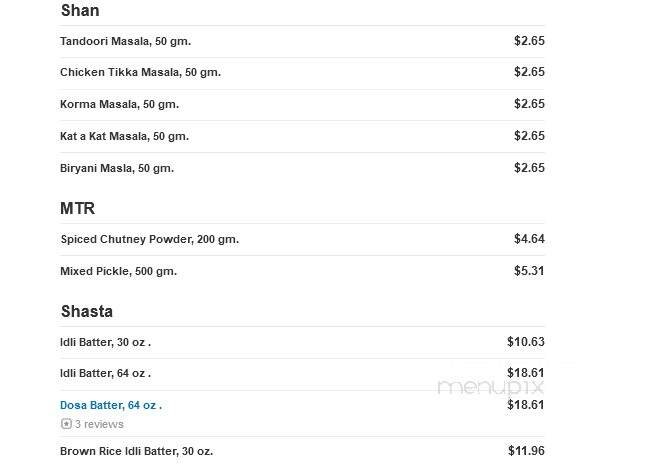Click the Shan section heading
This screenshot has height=470, width=670.
(x=80, y=11)
